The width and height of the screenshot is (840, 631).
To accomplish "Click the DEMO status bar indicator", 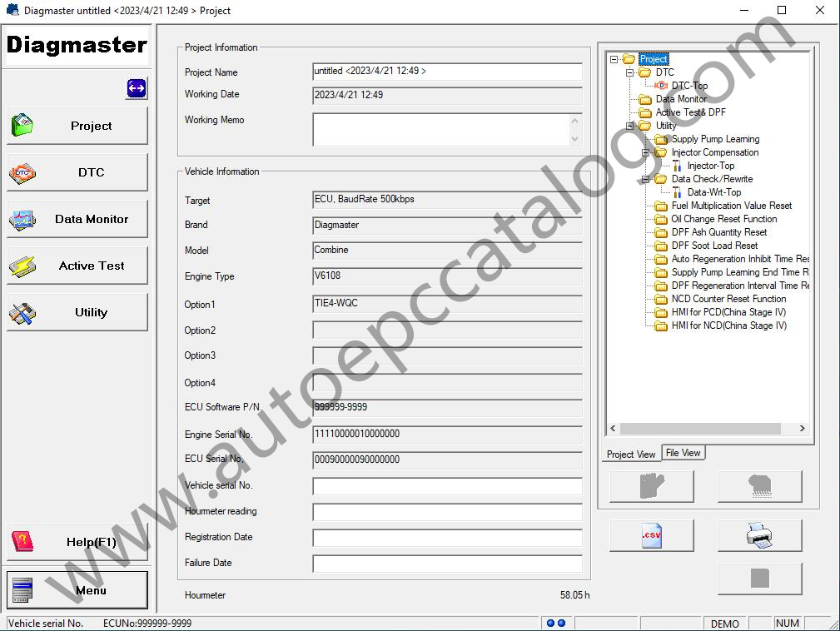I will tap(725, 624).
